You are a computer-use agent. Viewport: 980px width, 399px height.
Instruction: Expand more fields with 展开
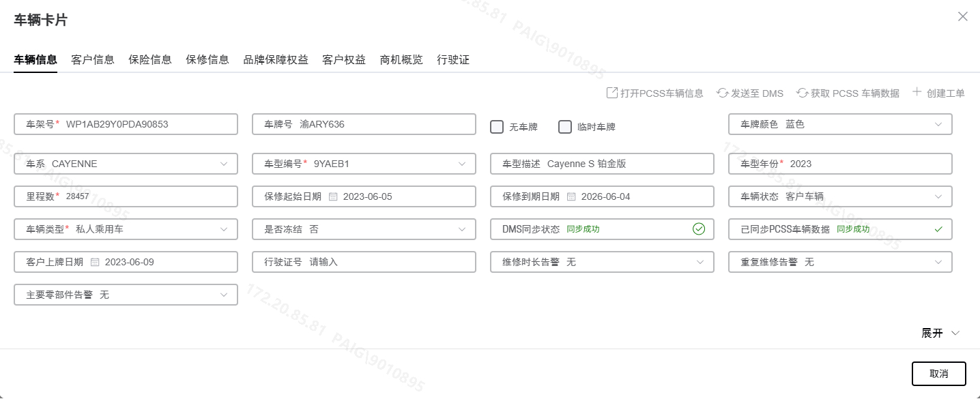pyautogui.click(x=940, y=333)
